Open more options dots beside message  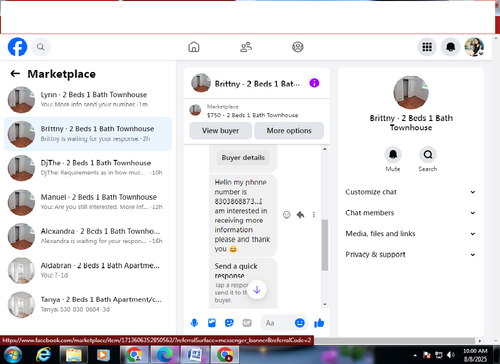(314, 215)
